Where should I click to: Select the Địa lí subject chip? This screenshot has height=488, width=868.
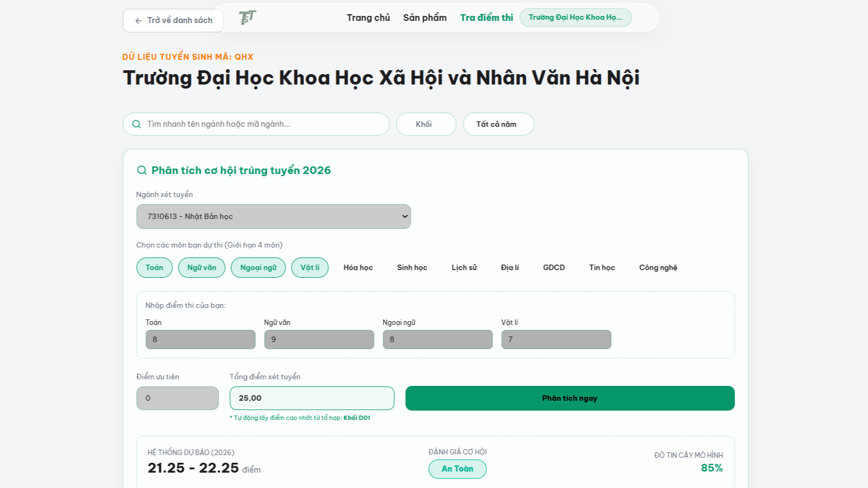(x=509, y=267)
